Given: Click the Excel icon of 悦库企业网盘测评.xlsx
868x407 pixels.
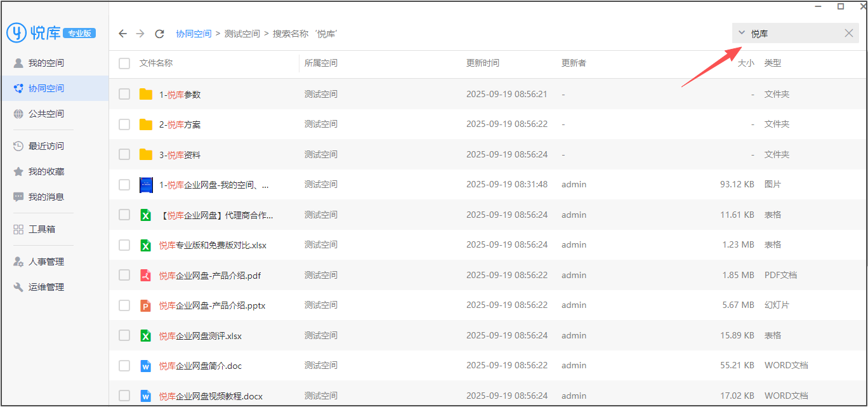Looking at the screenshot, I should coord(145,335).
